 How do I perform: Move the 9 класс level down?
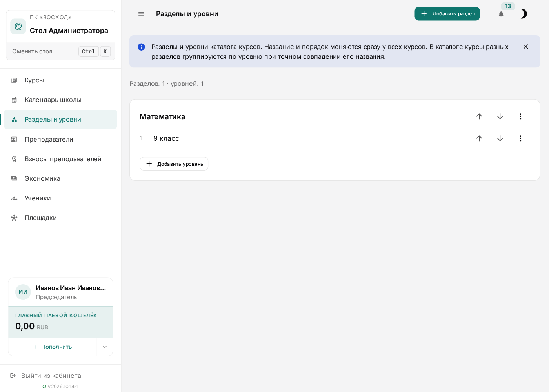point(500,138)
